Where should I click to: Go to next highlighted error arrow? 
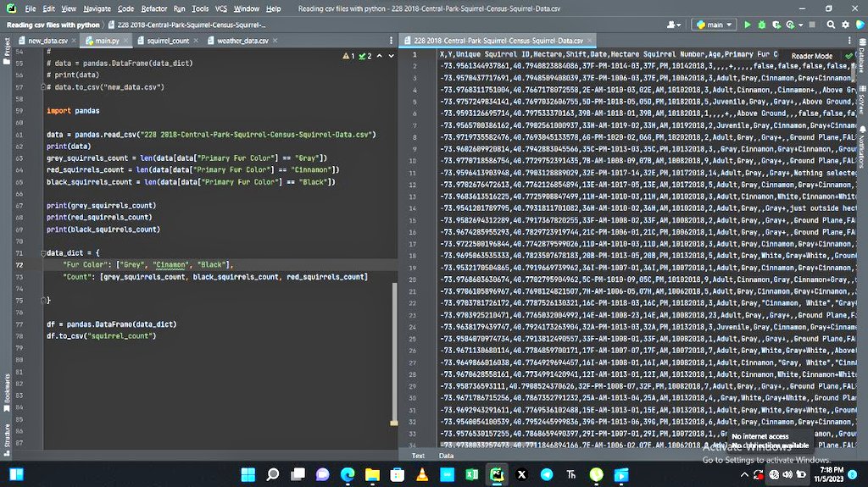pyautogui.click(x=391, y=56)
